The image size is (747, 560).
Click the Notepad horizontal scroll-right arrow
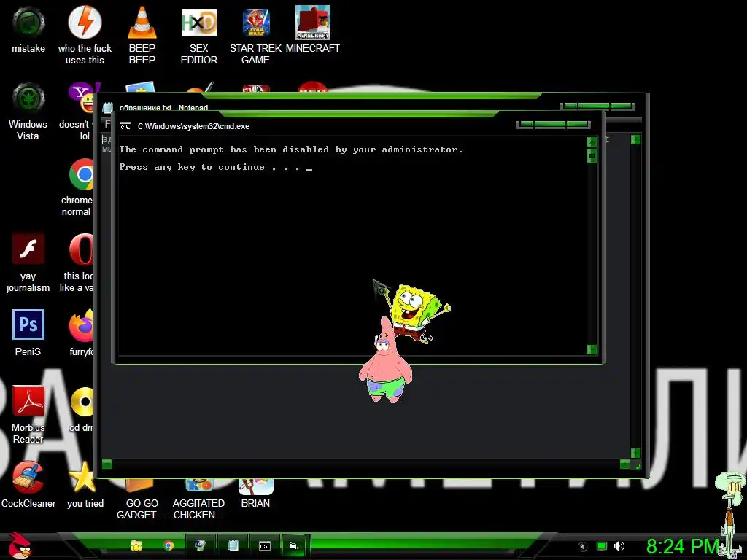click(x=624, y=464)
